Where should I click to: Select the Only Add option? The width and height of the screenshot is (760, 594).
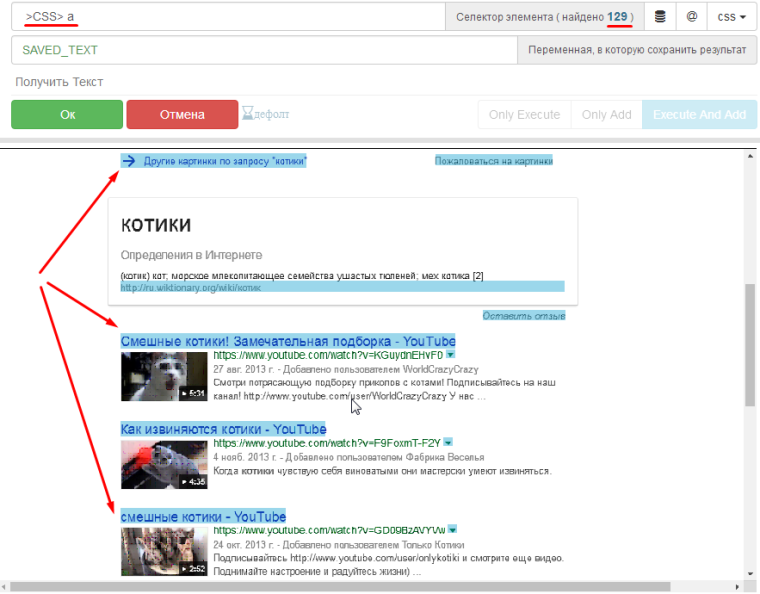coord(606,114)
